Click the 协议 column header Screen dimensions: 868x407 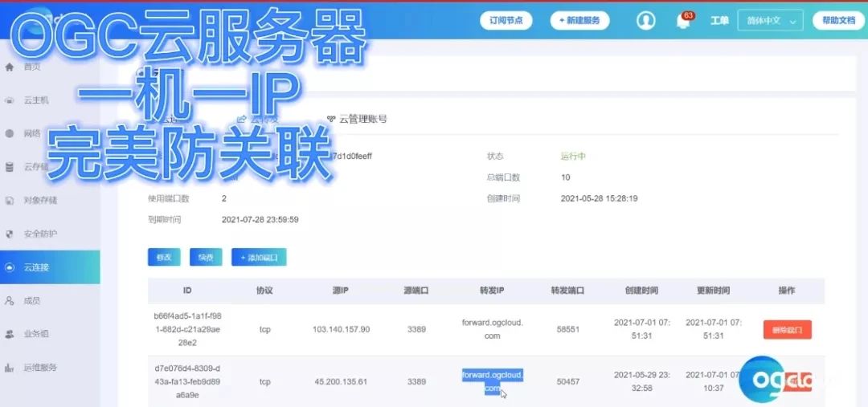[265, 291]
